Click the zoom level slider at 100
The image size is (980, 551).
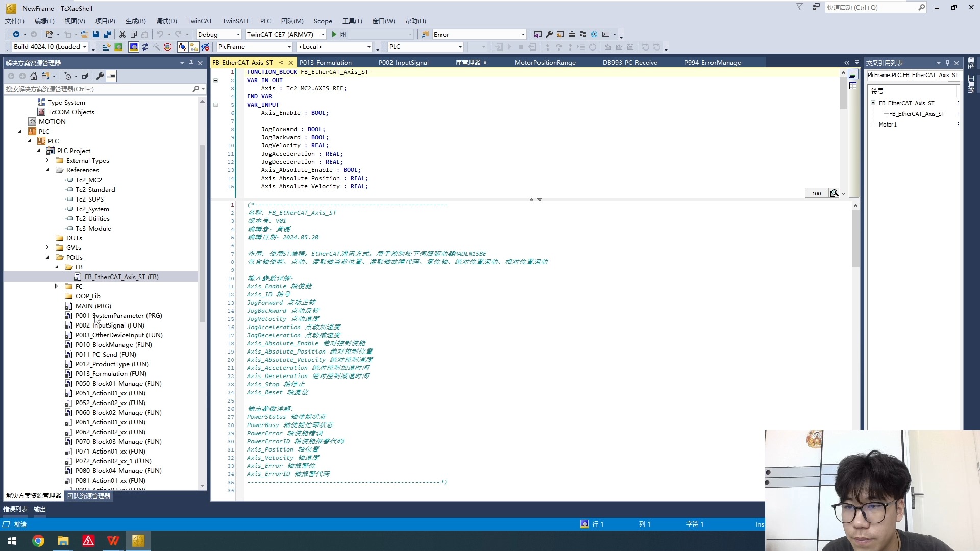816,193
